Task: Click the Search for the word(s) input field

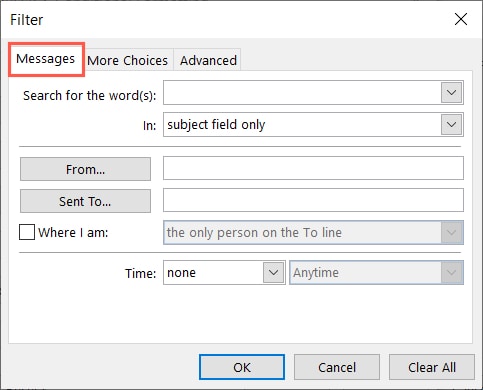Action: point(302,92)
